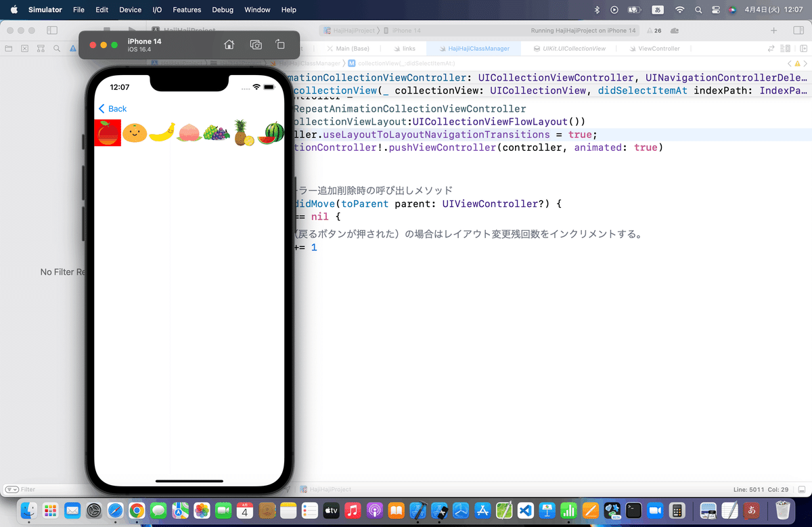Open the Window menu
812x527 pixels.
point(257,10)
